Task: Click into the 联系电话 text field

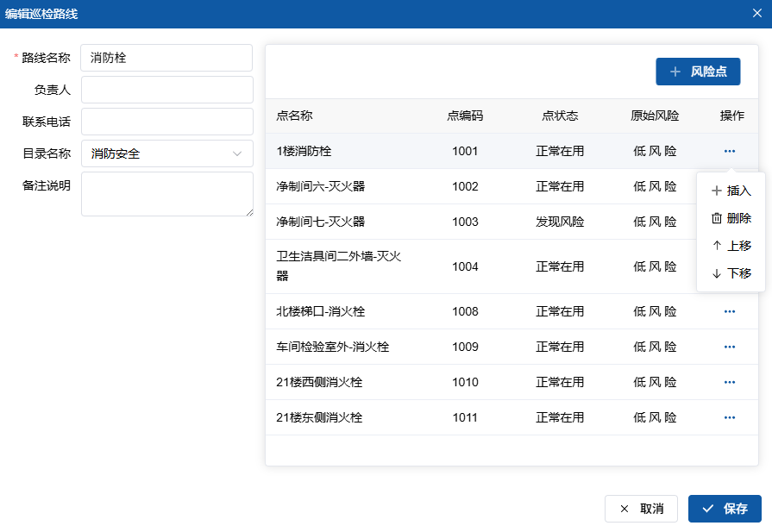Action: (166, 122)
